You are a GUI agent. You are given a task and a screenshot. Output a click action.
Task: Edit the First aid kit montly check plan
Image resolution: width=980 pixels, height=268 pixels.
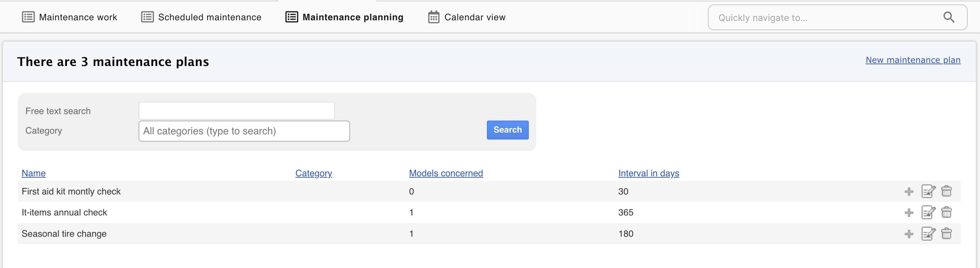[928, 191]
